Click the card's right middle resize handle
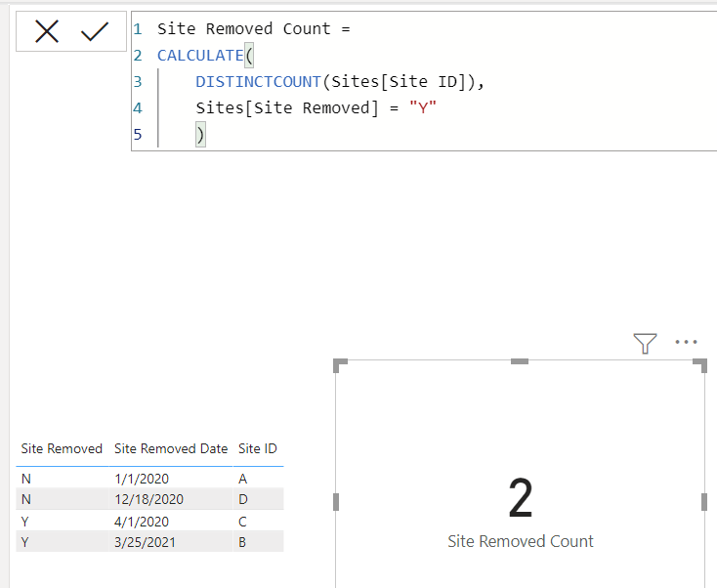The height and width of the screenshot is (588, 717). coord(704,502)
